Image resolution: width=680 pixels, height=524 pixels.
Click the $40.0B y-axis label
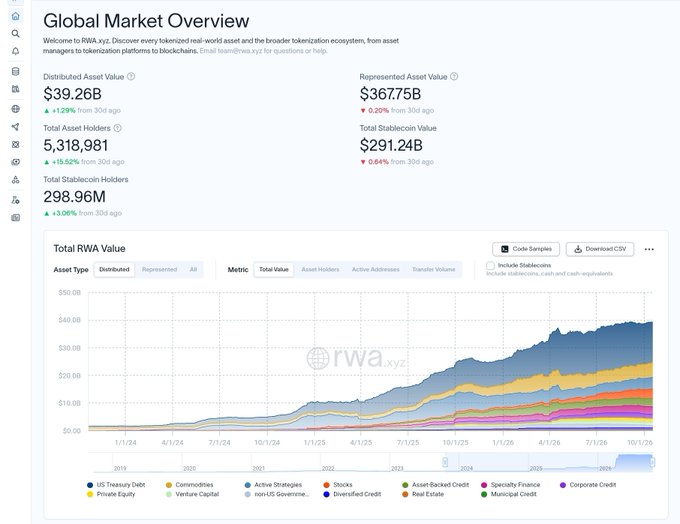click(x=69, y=320)
